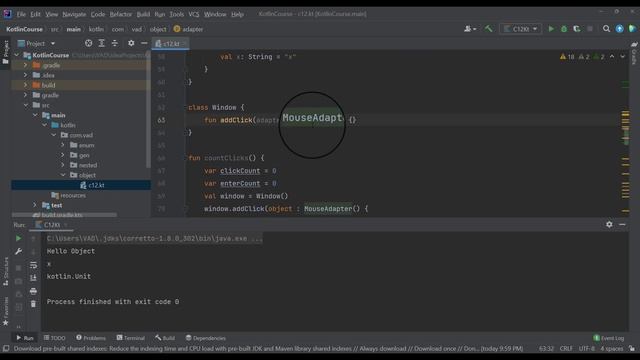Toggle the Gradle tool window on right edge
640x360 pixels.
634,53
